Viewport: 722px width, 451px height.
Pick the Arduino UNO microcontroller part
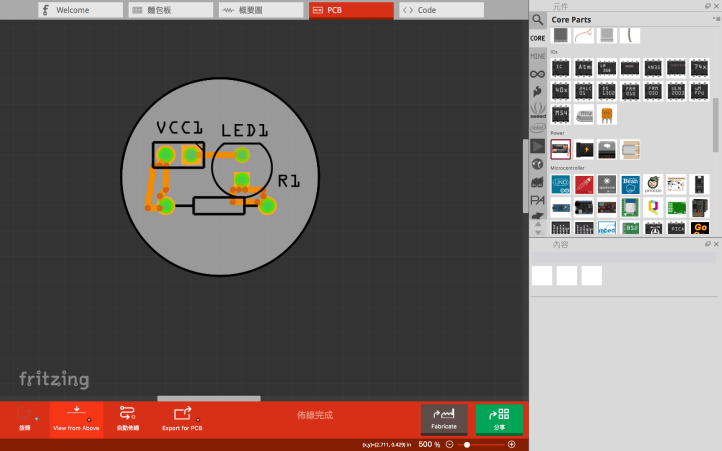coord(561,184)
